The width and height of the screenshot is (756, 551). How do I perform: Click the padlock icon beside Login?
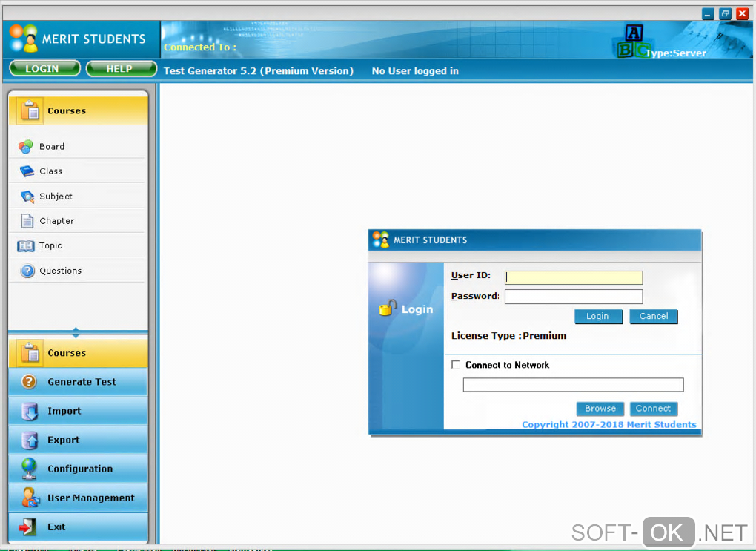(388, 307)
